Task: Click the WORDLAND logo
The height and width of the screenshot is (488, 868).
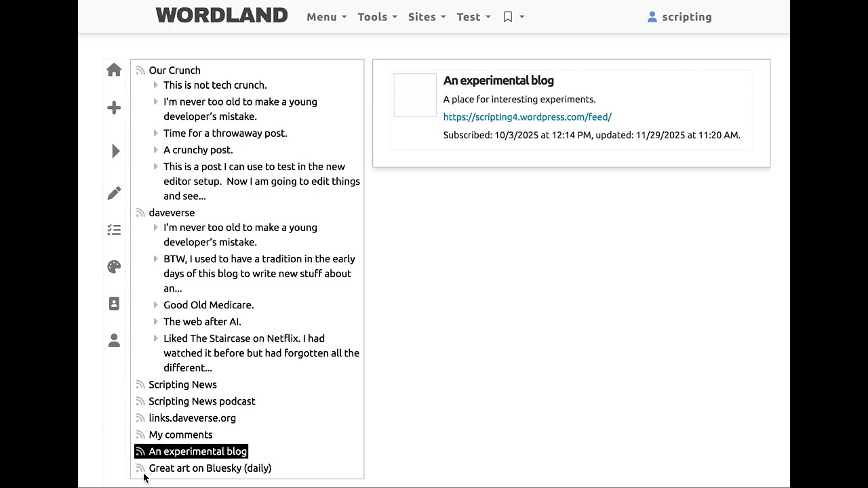Action: pos(222,16)
